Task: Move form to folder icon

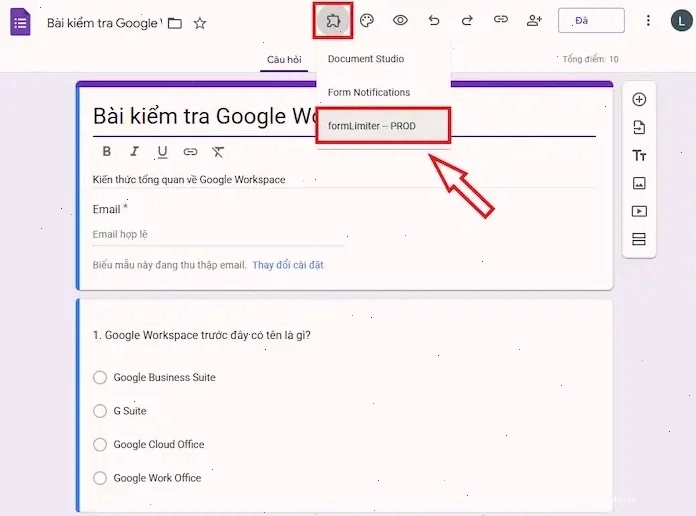Action: tap(175, 23)
